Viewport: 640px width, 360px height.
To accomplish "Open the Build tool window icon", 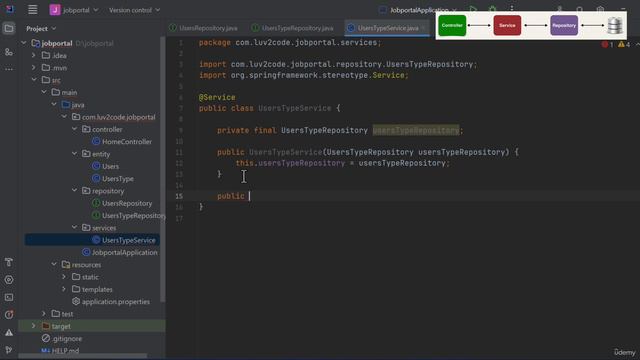I will click(x=9, y=262).
